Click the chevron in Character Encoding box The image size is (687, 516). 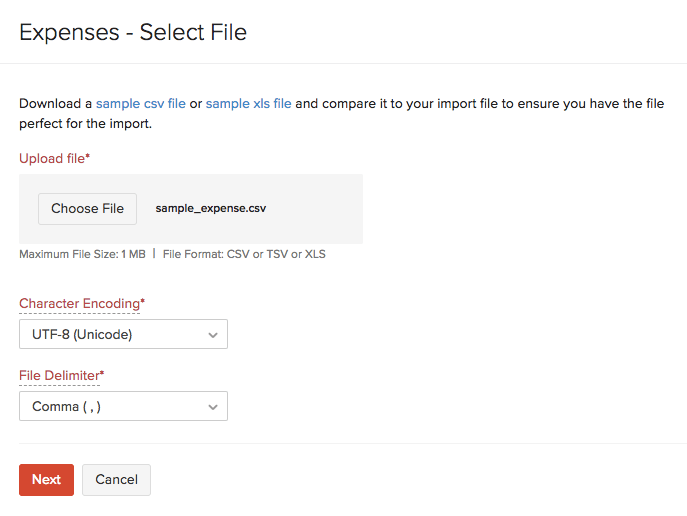coord(213,335)
